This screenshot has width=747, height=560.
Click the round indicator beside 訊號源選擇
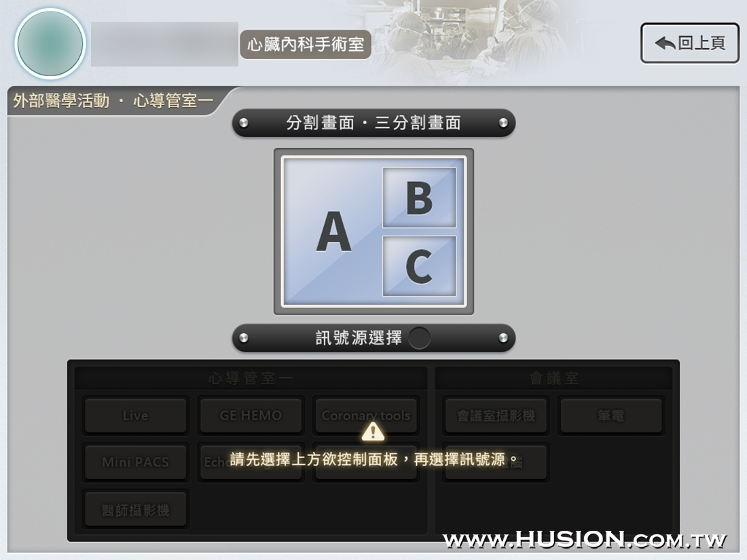pos(419,338)
